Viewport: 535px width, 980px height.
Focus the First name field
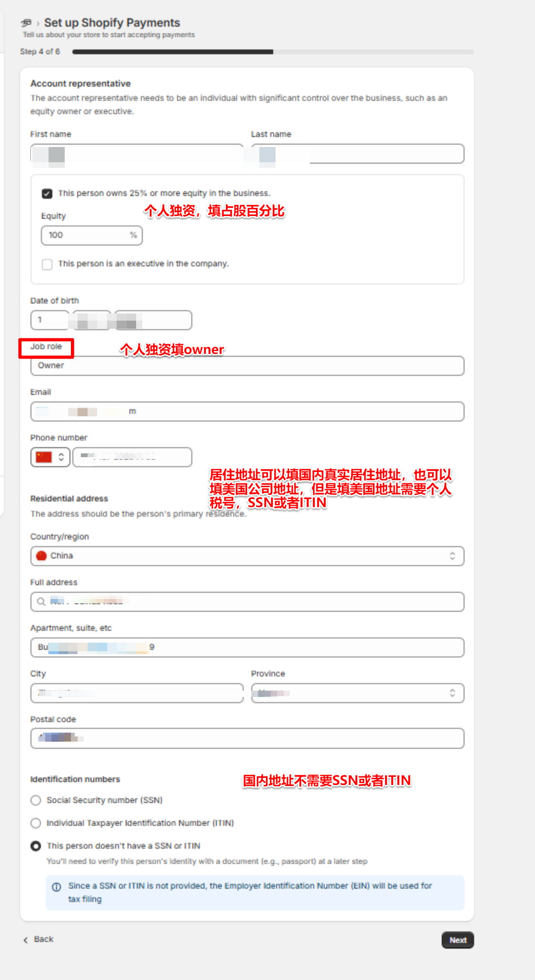137,154
